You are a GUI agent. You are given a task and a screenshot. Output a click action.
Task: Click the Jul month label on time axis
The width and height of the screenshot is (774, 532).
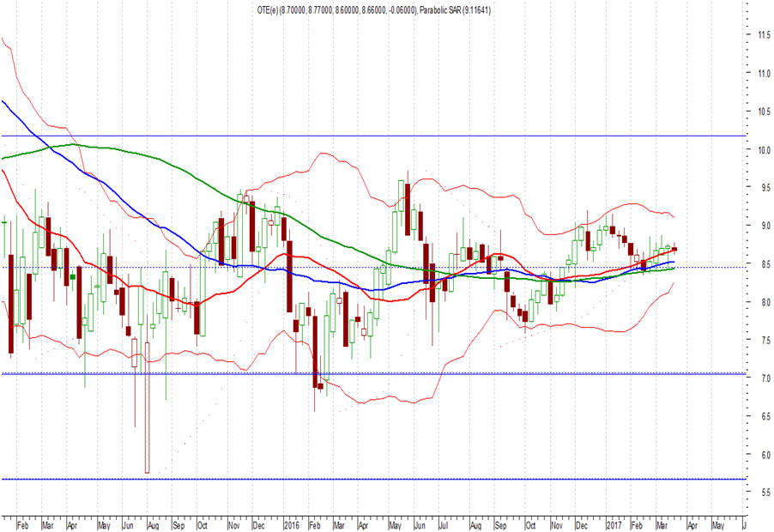(x=444, y=526)
